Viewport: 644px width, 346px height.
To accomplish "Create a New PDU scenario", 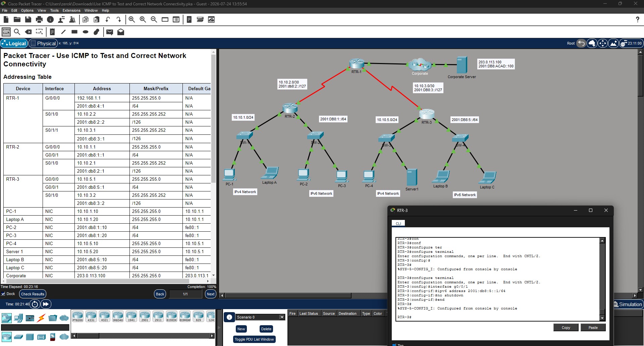I will pyautogui.click(x=241, y=329).
